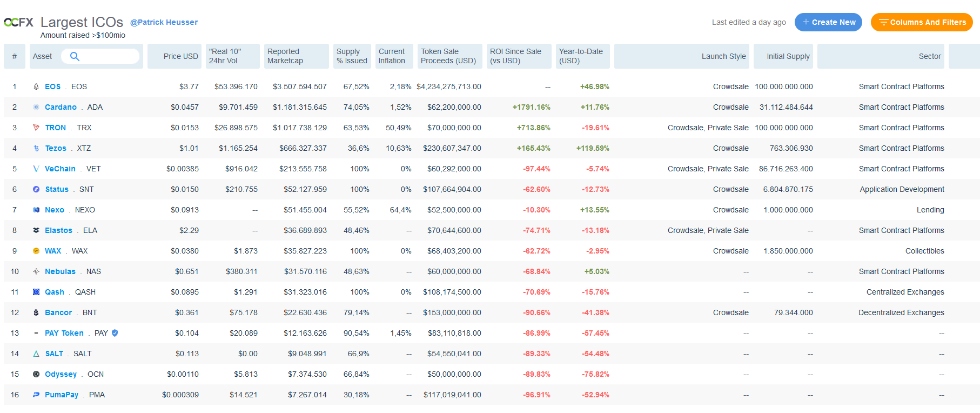Click the asset search magnifier icon

click(75, 56)
